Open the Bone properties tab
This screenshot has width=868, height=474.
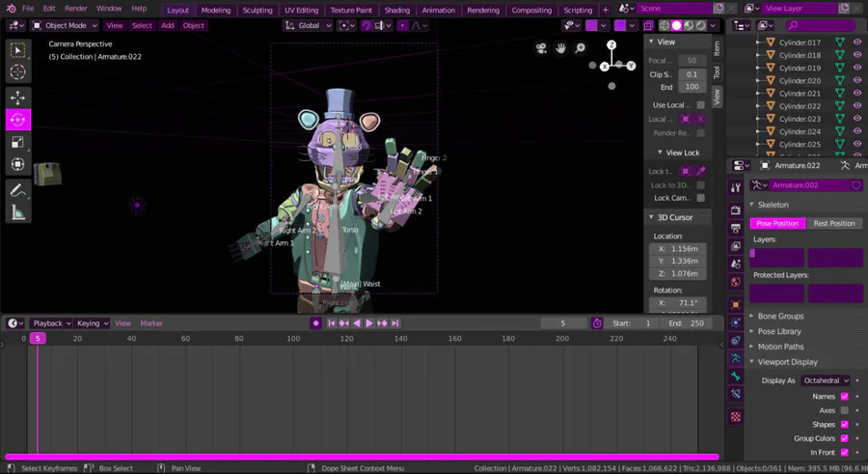[736, 376]
